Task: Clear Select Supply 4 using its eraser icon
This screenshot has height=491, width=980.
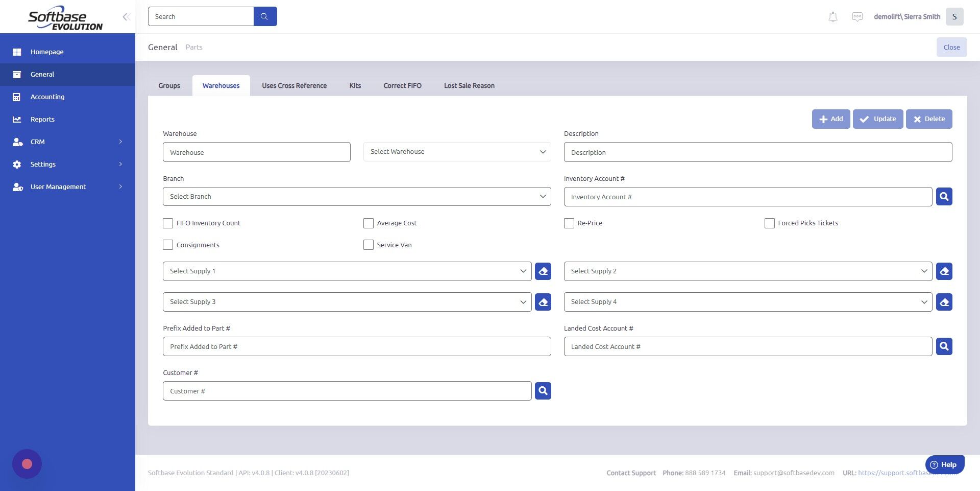Action: tap(944, 301)
